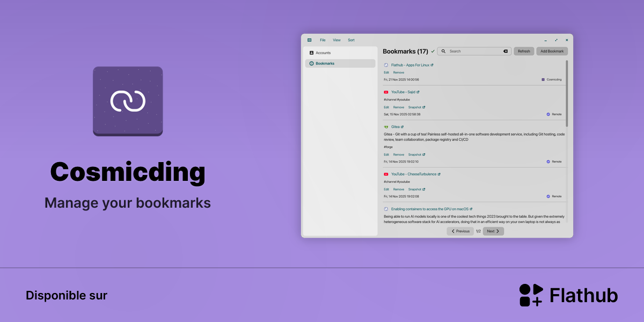Click external-link icon after Gitea title
Image resolution: width=644 pixels, height=322 pixels.
click(x=402, y=127)
